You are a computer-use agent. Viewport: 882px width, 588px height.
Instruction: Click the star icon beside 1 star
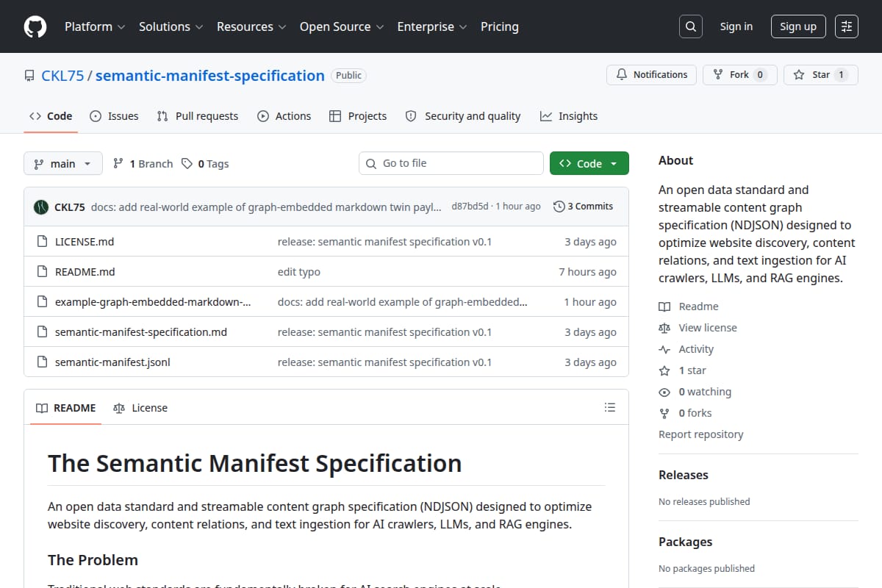click(664, 370)
